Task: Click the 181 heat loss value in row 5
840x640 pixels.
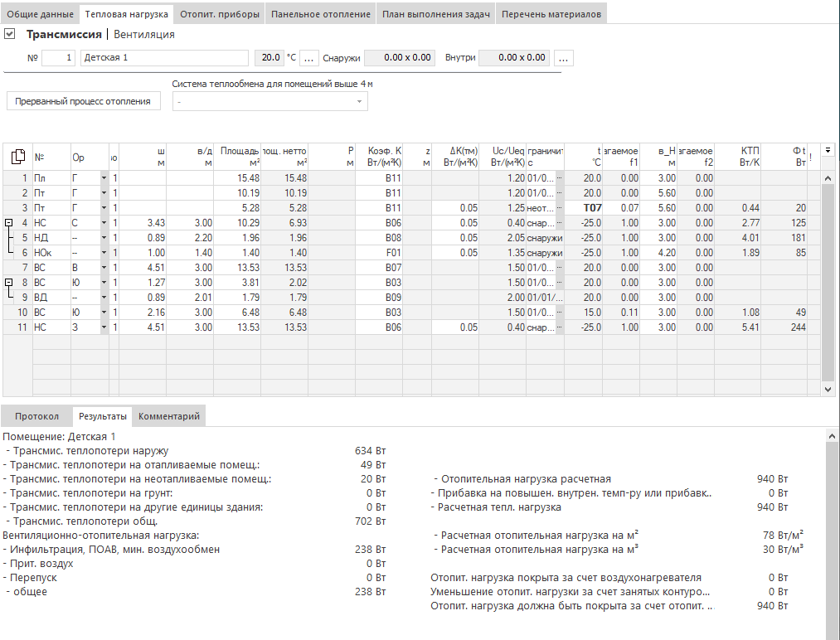Action: 784,238
